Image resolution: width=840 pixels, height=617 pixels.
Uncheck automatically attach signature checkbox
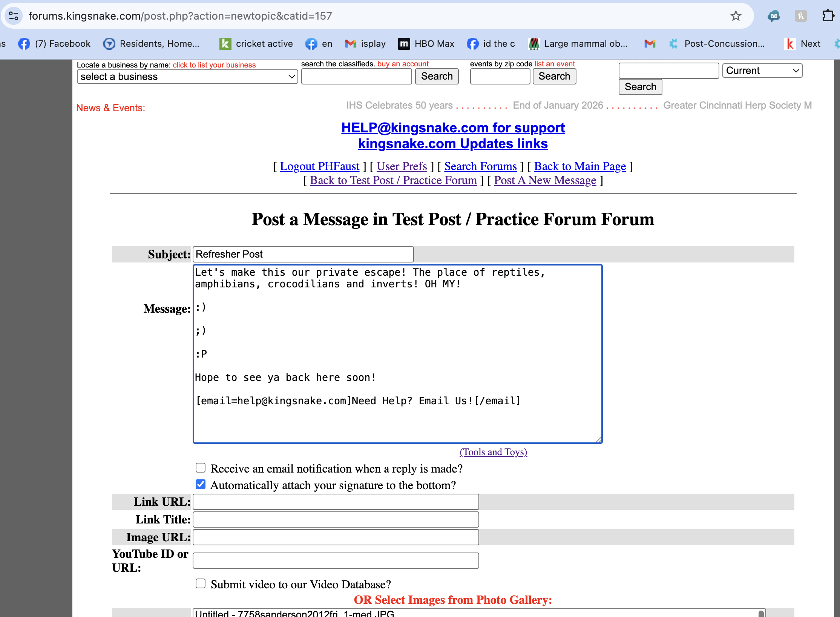201,484
